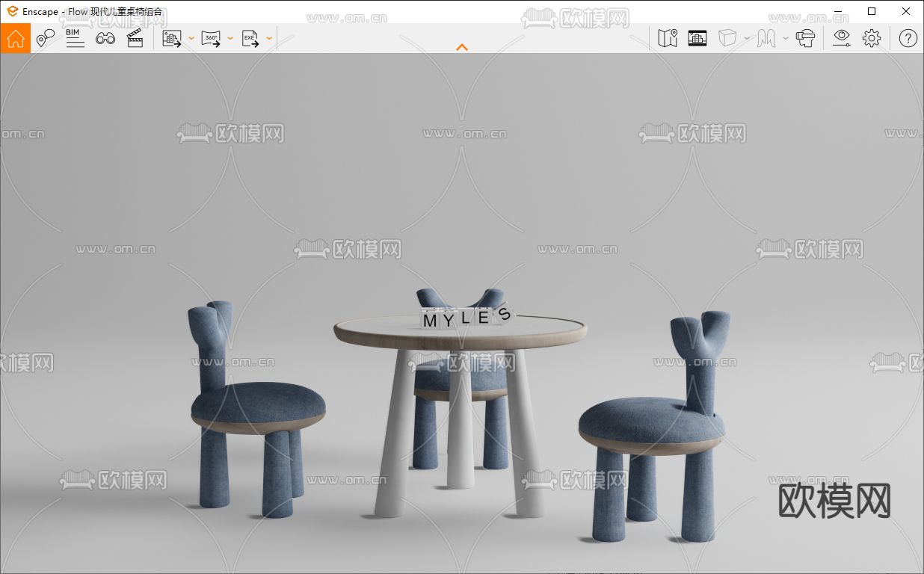
Task: Expand projection cube dropdown arrow
Action: (747, 38)
